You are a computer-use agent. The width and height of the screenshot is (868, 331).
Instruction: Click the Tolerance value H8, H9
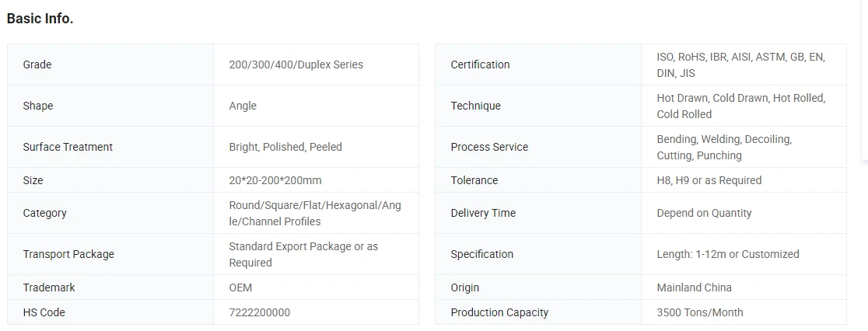(x=709, y=180)
